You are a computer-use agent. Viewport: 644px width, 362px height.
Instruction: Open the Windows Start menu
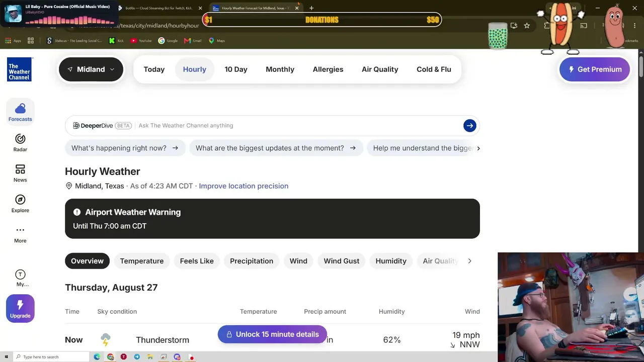click(x=6, y=357)
